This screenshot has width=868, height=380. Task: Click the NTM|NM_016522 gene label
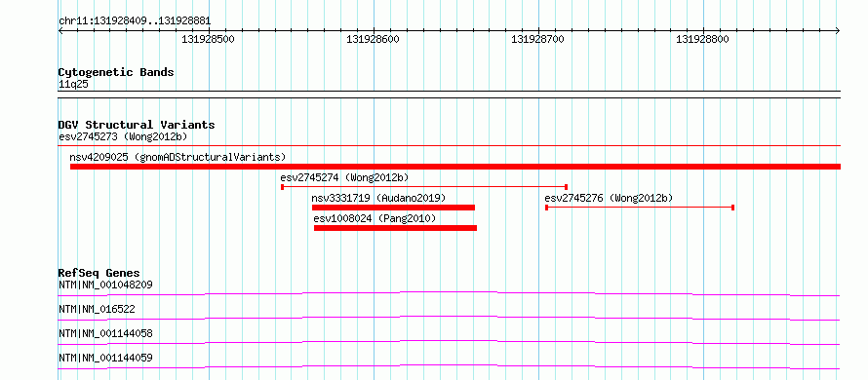point(97,309)
